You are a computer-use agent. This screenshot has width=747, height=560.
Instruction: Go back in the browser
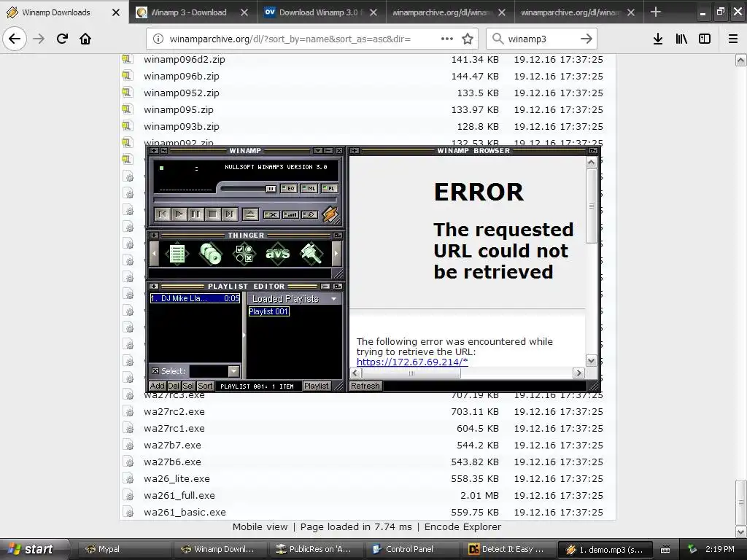(x=15, y=39)
